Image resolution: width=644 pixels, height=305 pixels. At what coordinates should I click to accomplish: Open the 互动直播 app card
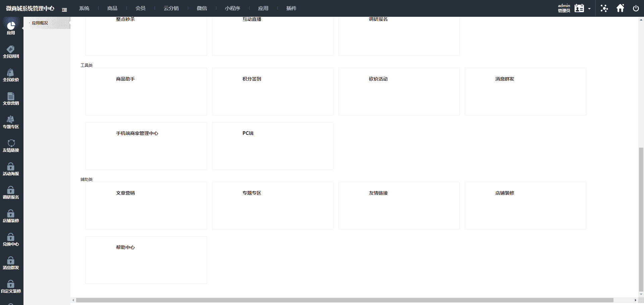tap(273, 36)
